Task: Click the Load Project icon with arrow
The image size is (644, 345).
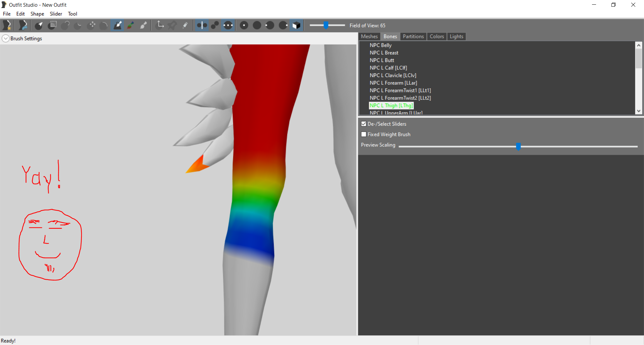Action: point(23,25)
